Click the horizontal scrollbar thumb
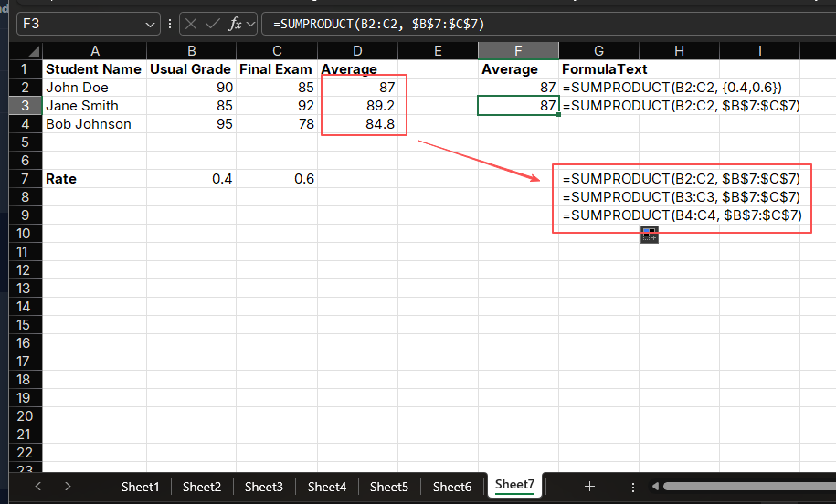 [x=749, y=486]
